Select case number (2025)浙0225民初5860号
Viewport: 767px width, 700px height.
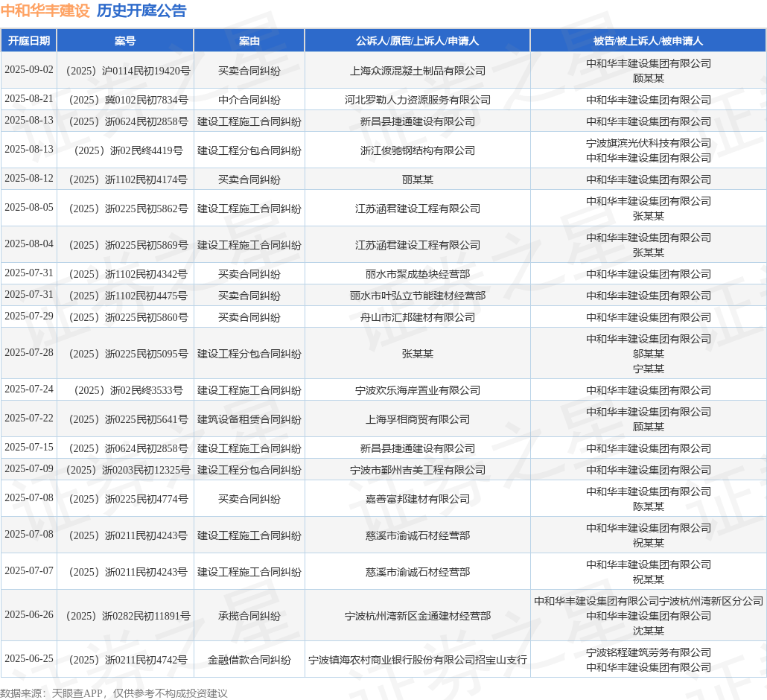(x=127, y=317)
